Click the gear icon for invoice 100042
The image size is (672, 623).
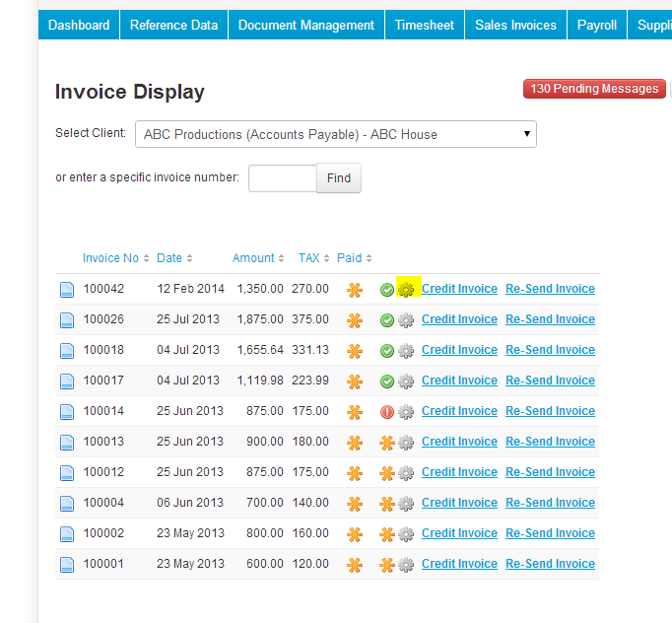pos(406,290)
